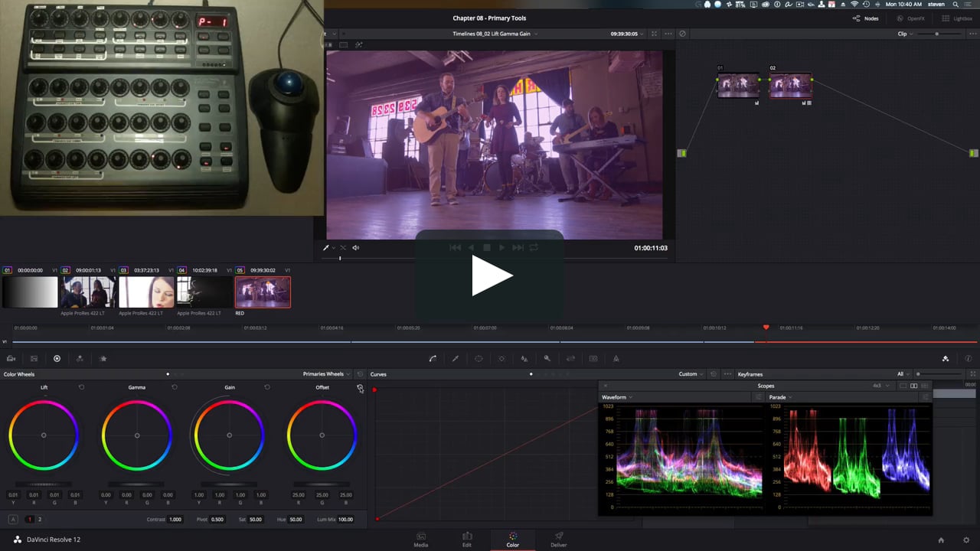
Task: Open the Tracker palette icon
Action: [501, 358]
